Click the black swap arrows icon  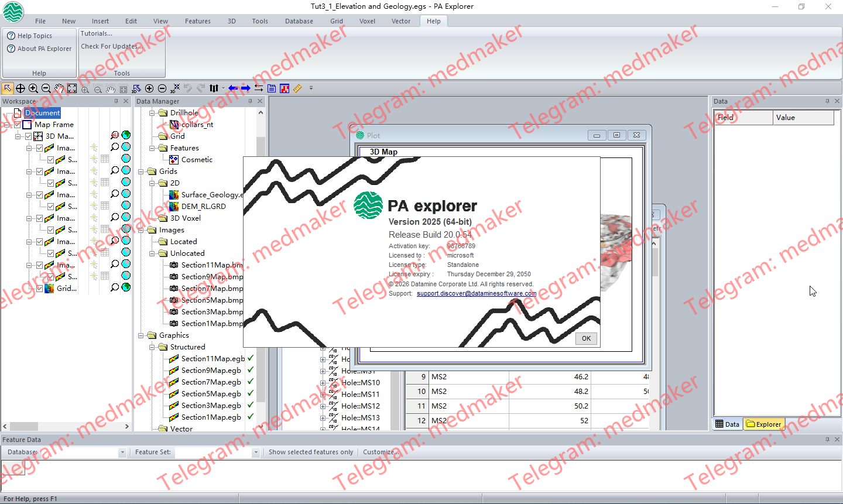click(259, 88)
